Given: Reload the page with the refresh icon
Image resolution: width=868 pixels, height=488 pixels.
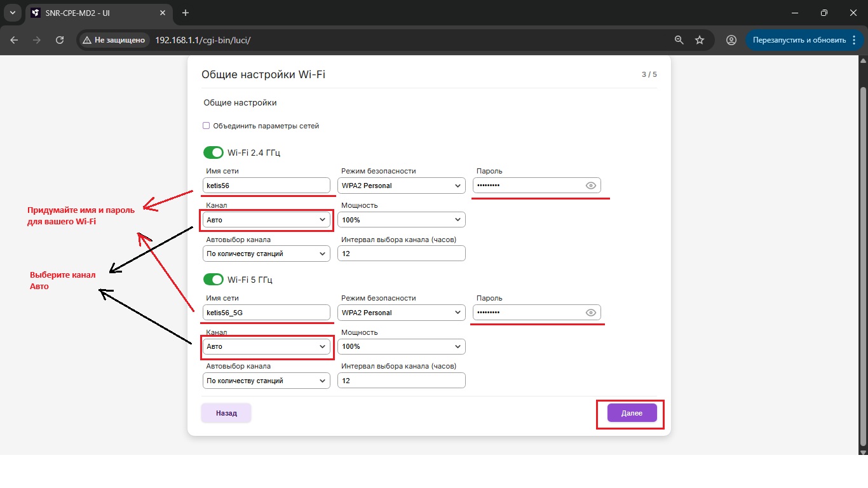Looking at the screenshot, I should [60, 40].
